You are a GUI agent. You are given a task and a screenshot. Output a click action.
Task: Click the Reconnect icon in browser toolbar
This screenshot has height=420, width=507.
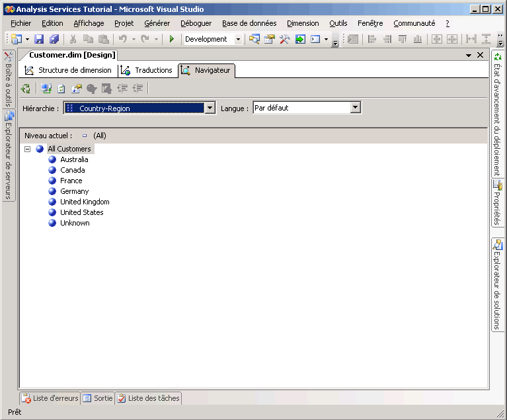[46, 89]
